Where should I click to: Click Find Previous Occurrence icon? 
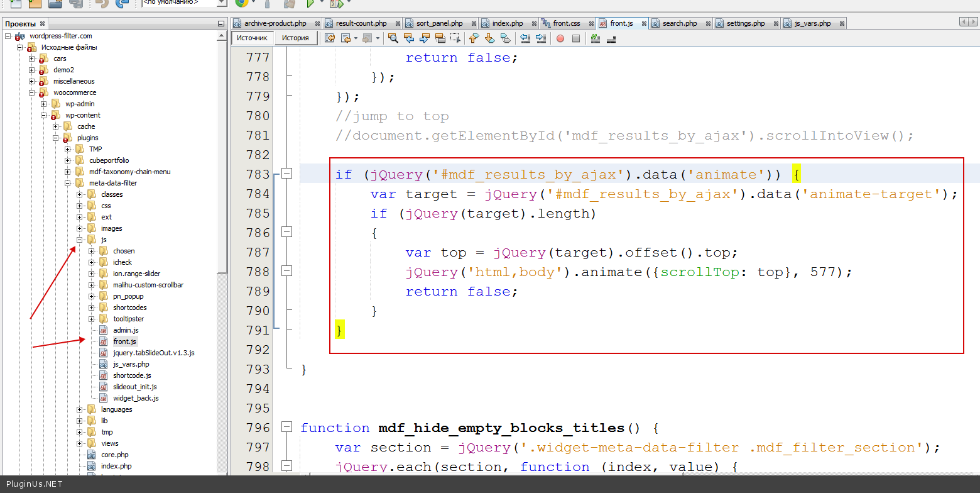pyautogui.click(x=409, y=38)
